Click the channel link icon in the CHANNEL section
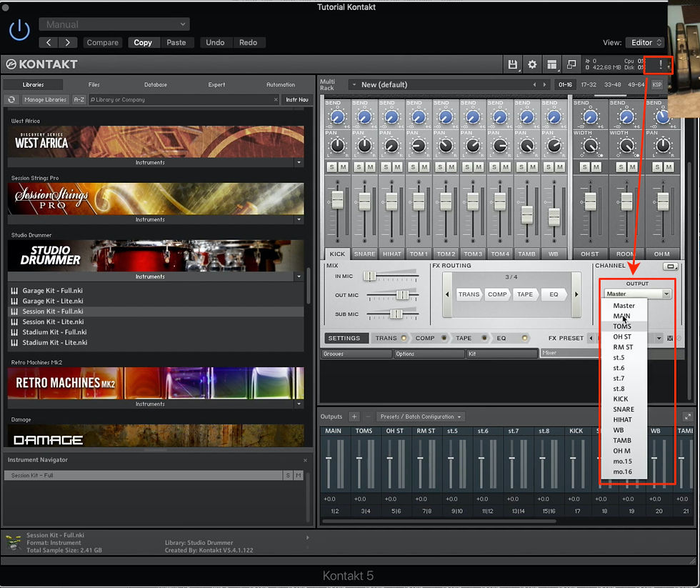 click(670, 266)
